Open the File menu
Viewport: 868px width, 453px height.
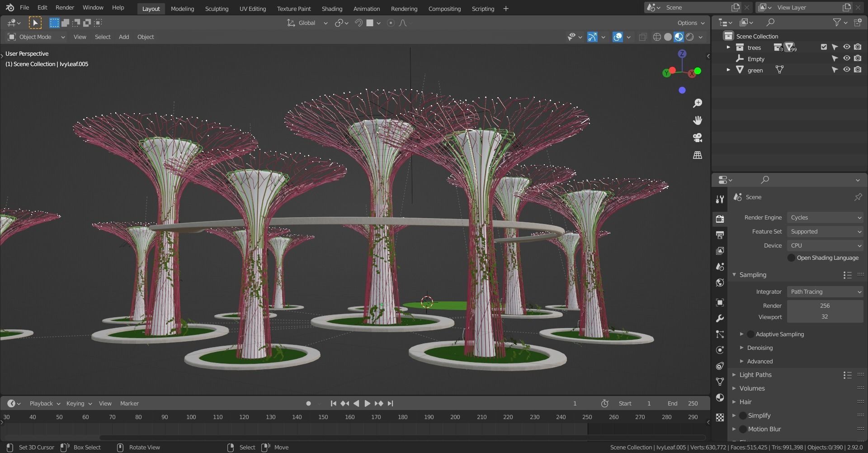pos(24,8)
